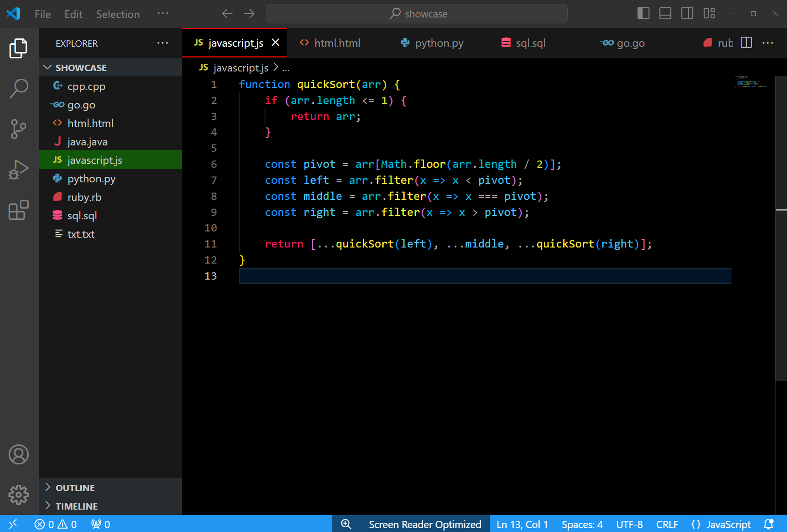Open go.go in Explorer
Image resolution: width=787 pixels, height=532 pixels.
pos(110,105)
